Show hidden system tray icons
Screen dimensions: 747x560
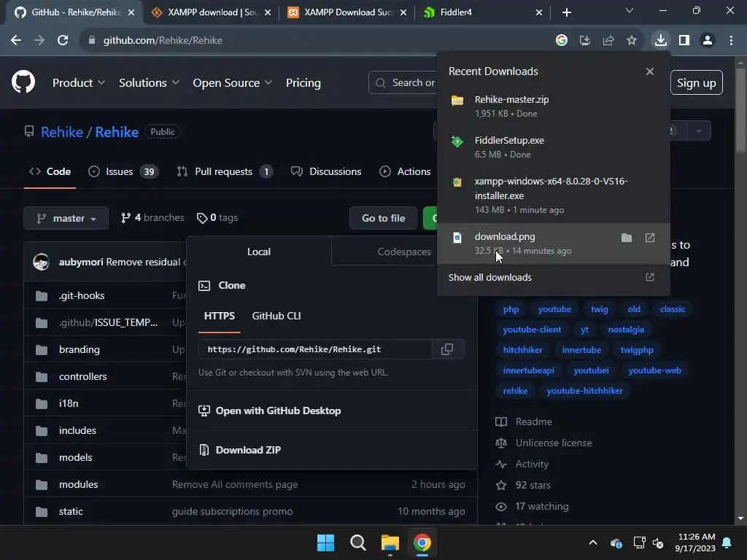[x=593, y=542]
